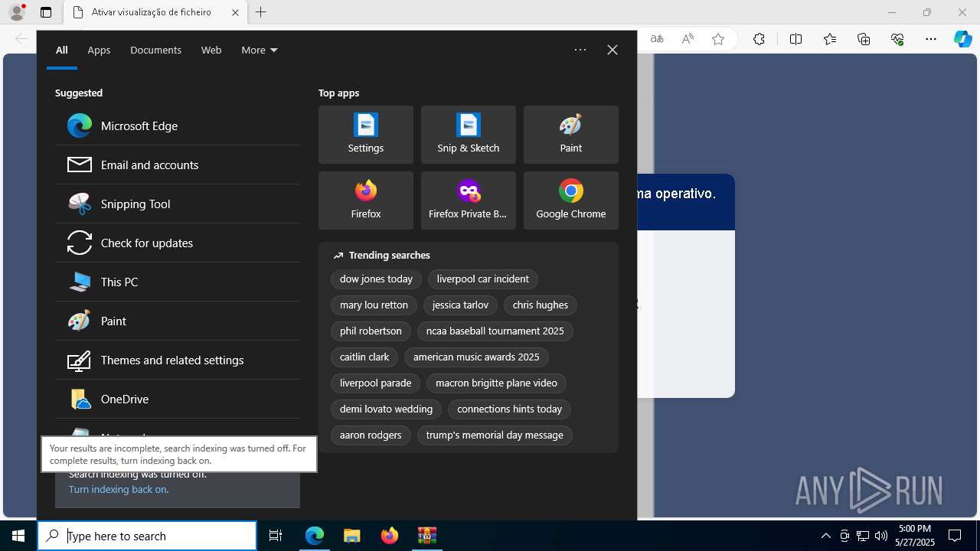Click the volume icon in system tray
This screenshot has height=551, width=980.
coord(881,536)
